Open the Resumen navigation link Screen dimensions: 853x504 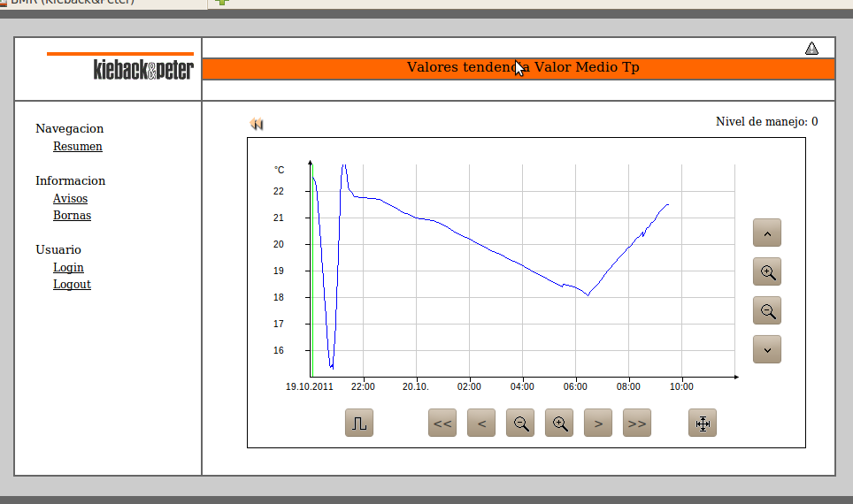[78, 147]
